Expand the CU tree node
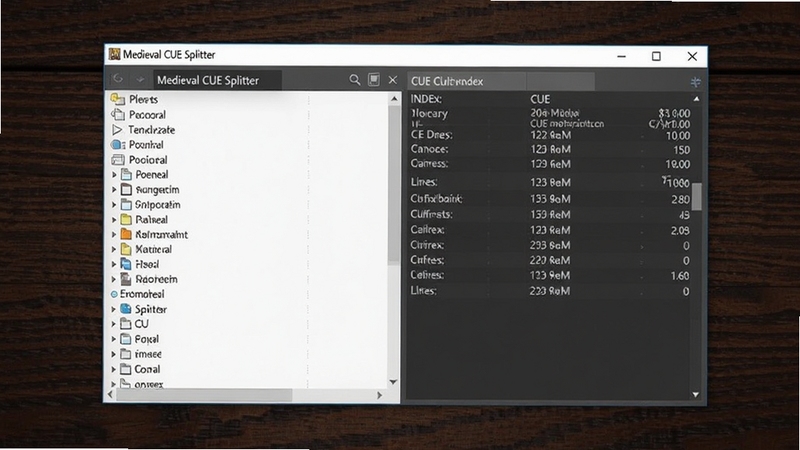This screenshot has height=450, width=800. pyautogui.click(x=114, y=323)
